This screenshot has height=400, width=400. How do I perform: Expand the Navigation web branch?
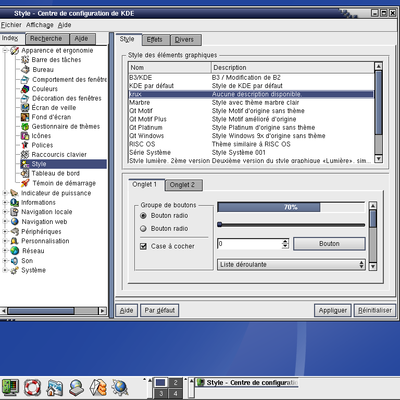(x=5, y=222)
